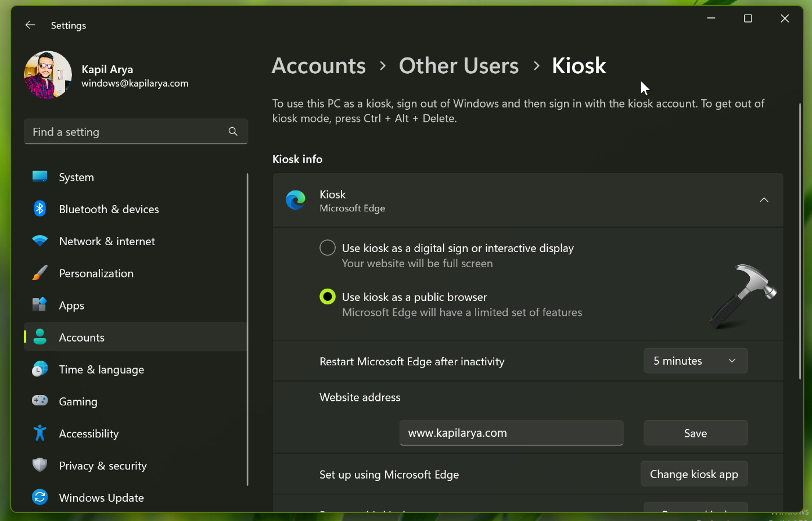The width and height of the screenshot is (812, 521).
Task: Open Privacy & security shield icon
Action: [39, 465]
